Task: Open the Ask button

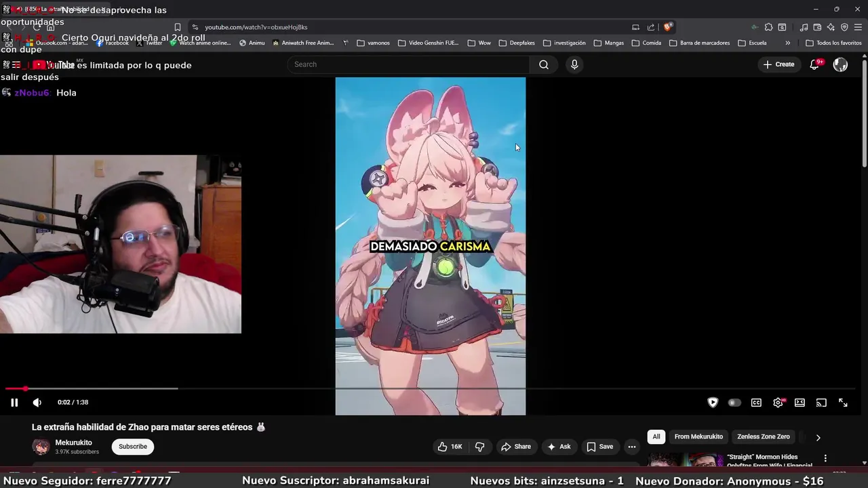Action: point(559,447)
